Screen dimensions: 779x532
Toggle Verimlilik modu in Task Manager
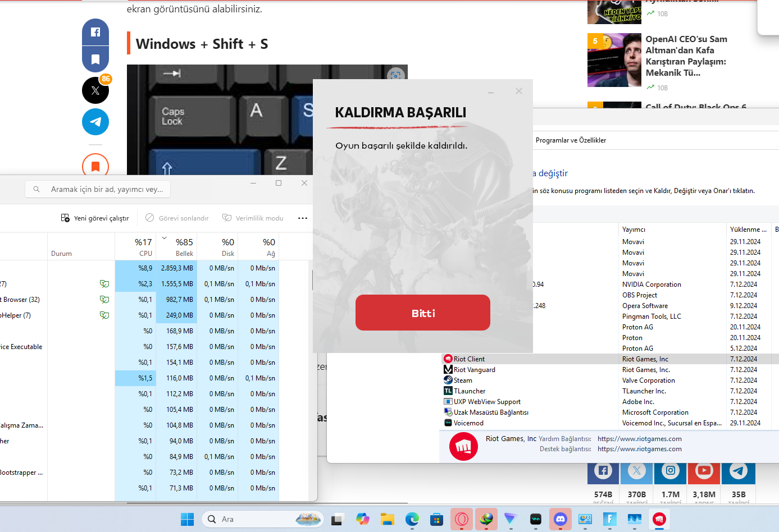[x=253, y=218]
